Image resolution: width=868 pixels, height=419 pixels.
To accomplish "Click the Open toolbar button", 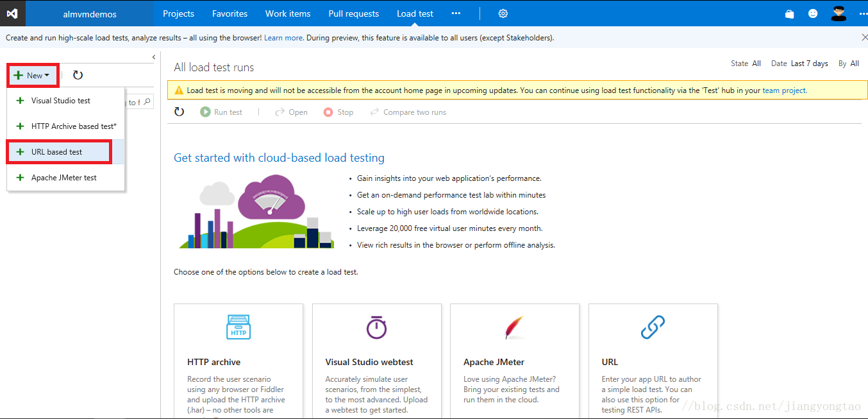I will tap(291, 112).
